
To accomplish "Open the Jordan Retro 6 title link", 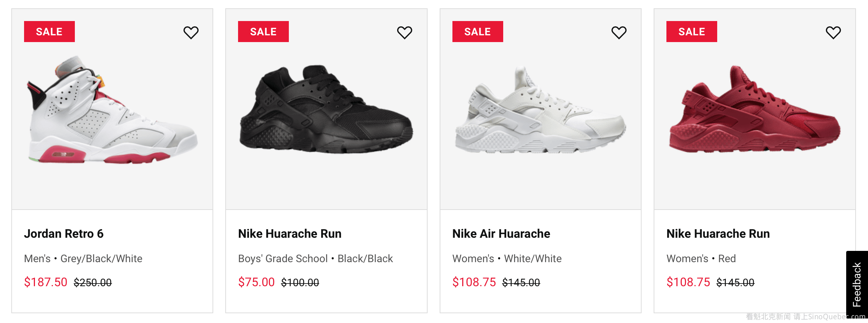I will (64, 234).
